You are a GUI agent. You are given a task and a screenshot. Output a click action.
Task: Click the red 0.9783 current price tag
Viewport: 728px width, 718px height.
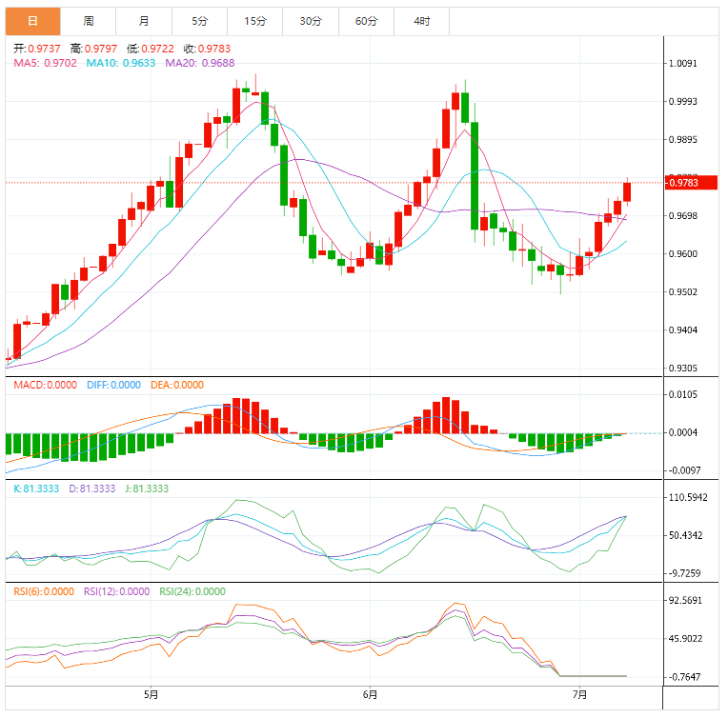pos(691,183)
